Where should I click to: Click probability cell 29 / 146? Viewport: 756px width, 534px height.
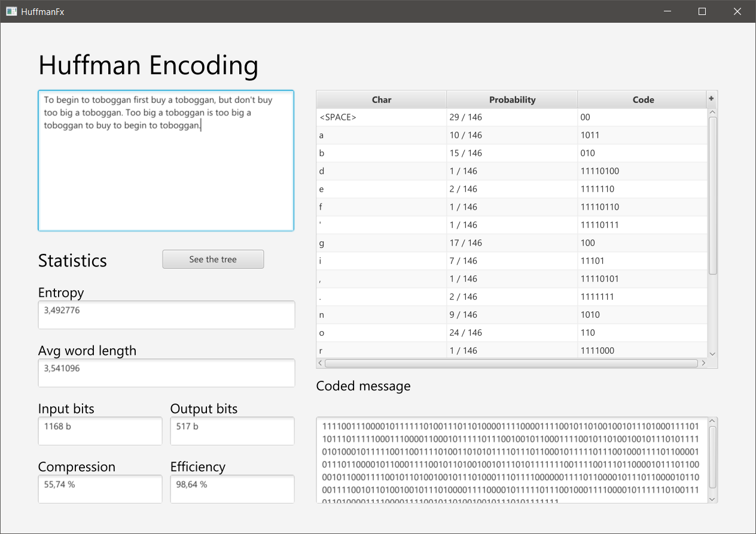tap(512, 117)
